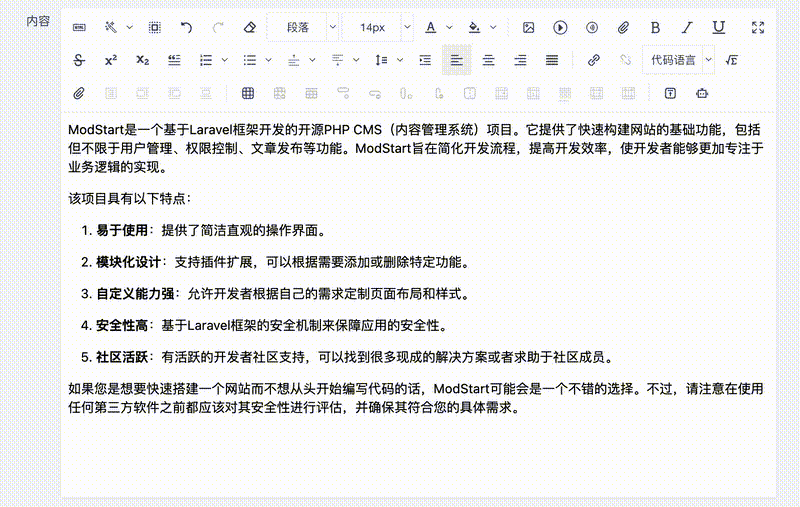Insert a table using the grid icon
The height and width of the screenshot is (507, 800).
click(x=248, y=93)
